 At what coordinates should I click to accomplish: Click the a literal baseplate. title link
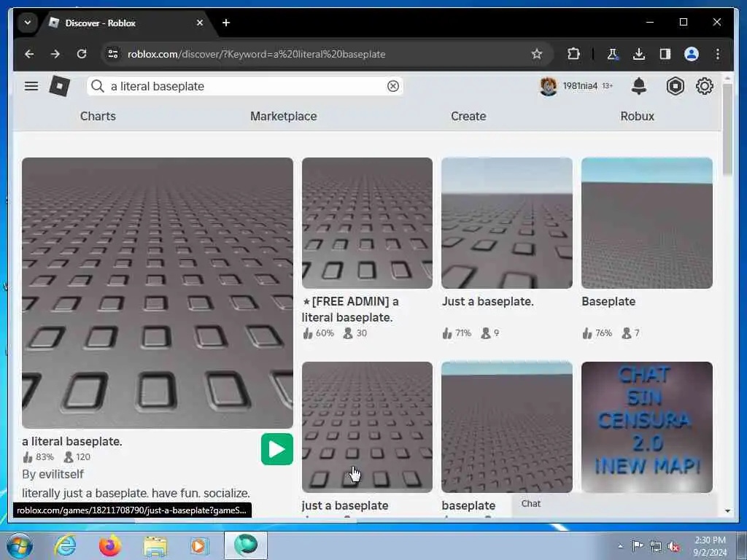point(72,441)
